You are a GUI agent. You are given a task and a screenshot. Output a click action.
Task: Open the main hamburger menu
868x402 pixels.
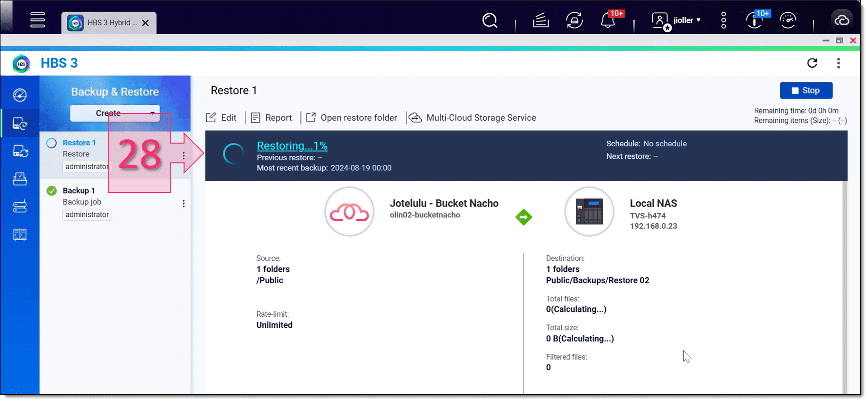pos(38,20)
